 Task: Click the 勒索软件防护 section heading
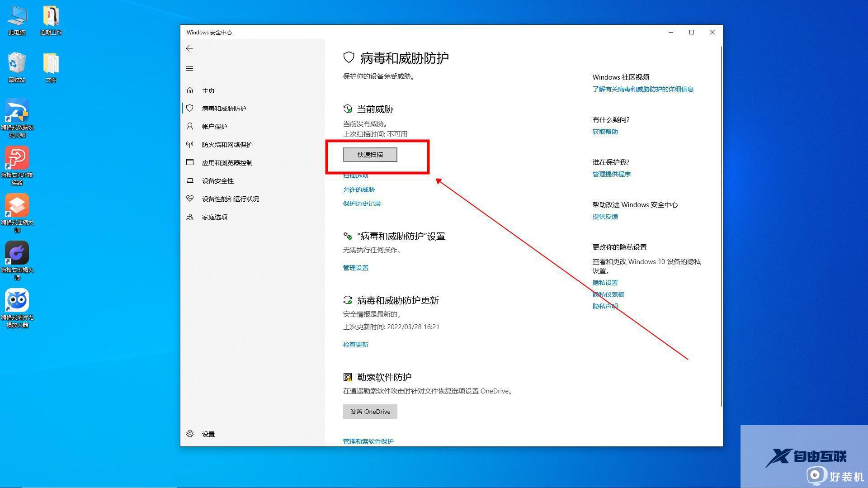[x=384, y=377]
